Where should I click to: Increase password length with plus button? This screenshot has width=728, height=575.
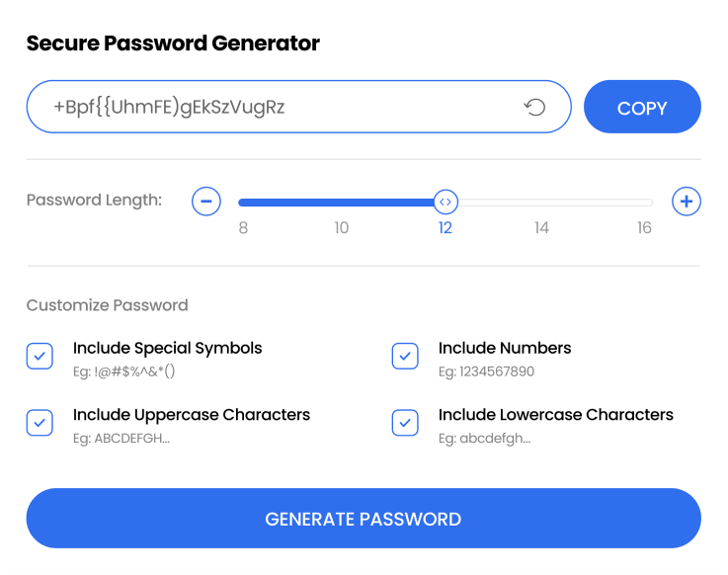click(x=687, y=202)
